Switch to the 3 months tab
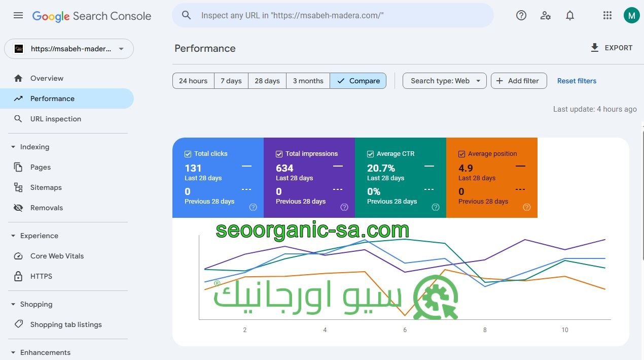The height and width of the screenshot is (360, 644). point(308,81)
